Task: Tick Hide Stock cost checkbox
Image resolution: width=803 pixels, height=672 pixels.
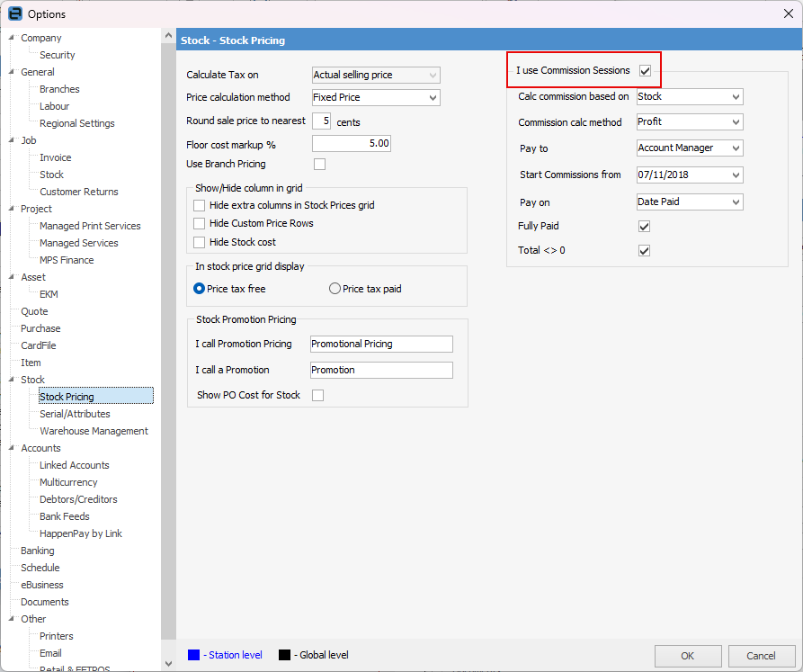Action: coord(200,242)
